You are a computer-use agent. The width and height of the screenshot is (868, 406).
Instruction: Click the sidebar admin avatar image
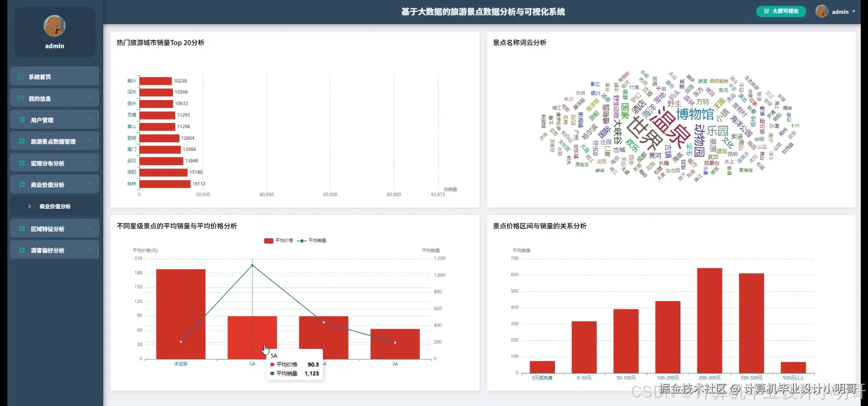pos(55,26)
